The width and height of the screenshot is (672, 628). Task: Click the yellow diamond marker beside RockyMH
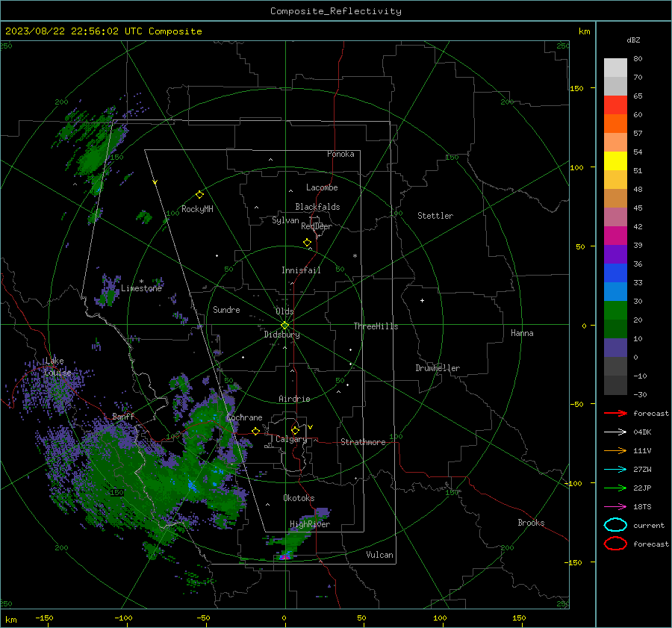coord(199,195)
